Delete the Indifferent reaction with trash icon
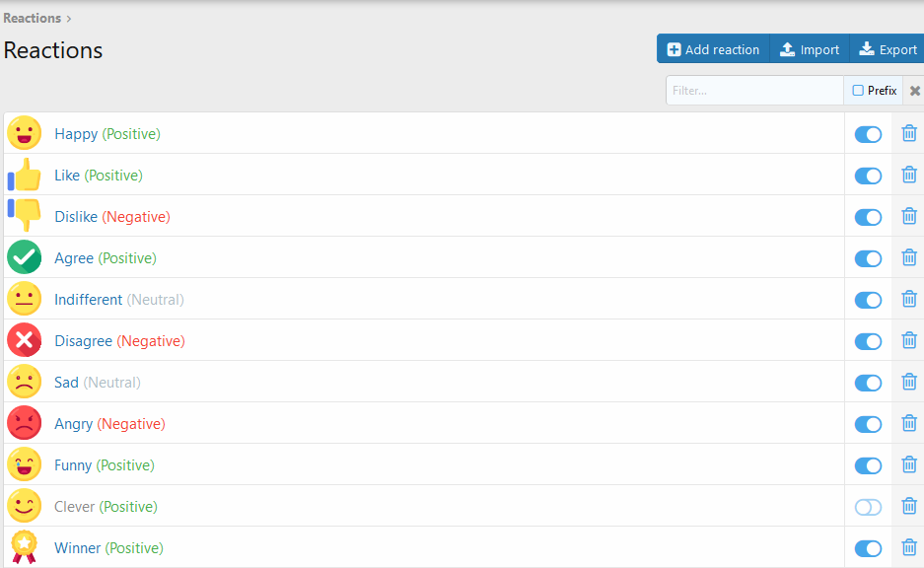 point(909,299)
